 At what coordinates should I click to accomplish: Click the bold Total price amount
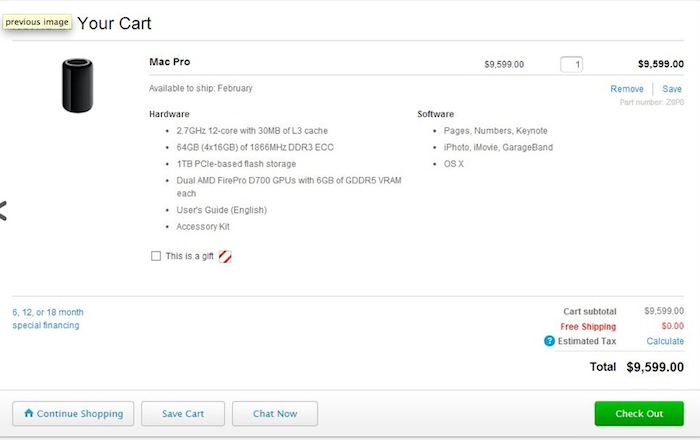(x=655, y=367)
